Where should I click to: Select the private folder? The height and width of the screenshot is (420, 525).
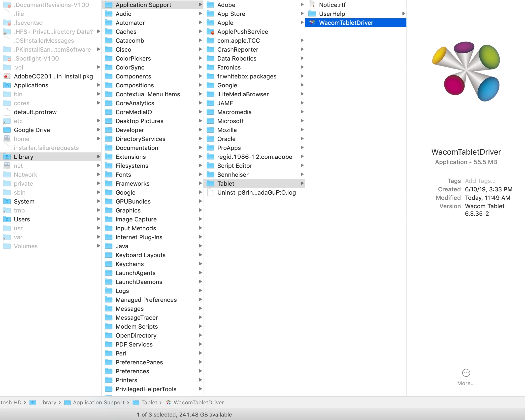51,183
